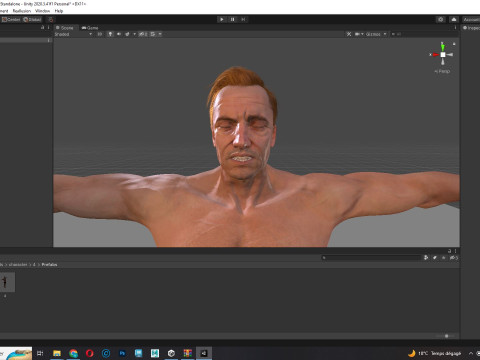Open the Inspector tab

[471, 28]
